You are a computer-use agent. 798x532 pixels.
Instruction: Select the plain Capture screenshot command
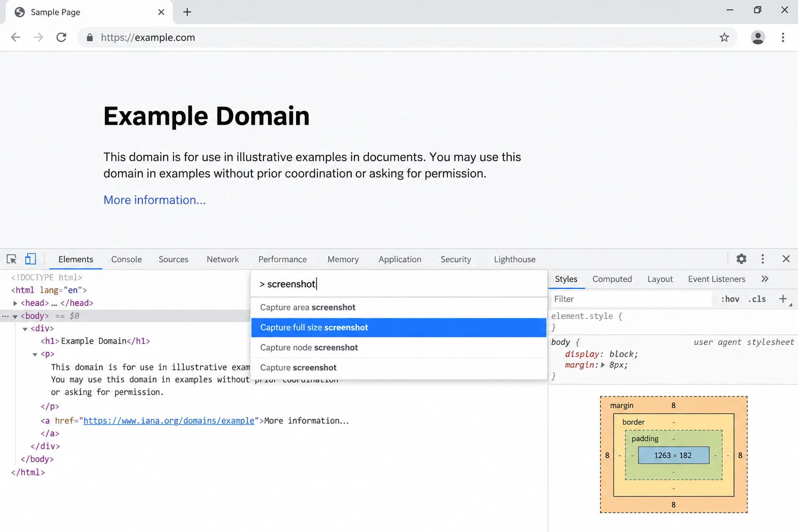coord(398,368)
